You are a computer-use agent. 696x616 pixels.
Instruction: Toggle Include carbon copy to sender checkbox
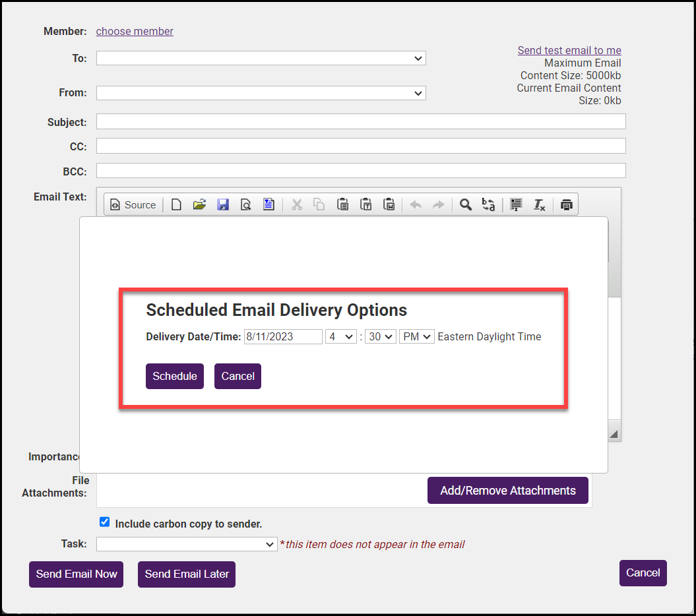click(x=104, y=522)
